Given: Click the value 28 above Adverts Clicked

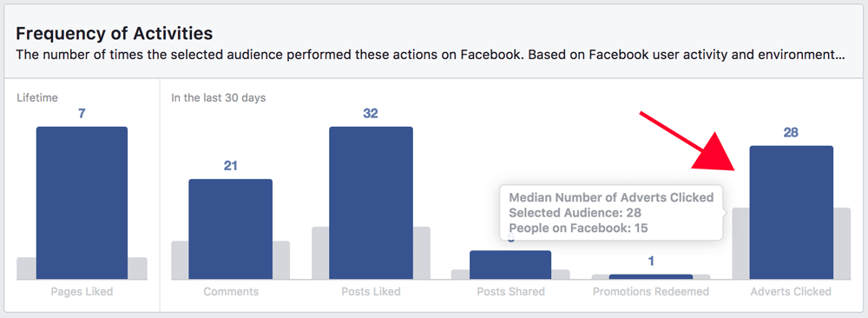Looking at the screenshot, I should point(791,132).
